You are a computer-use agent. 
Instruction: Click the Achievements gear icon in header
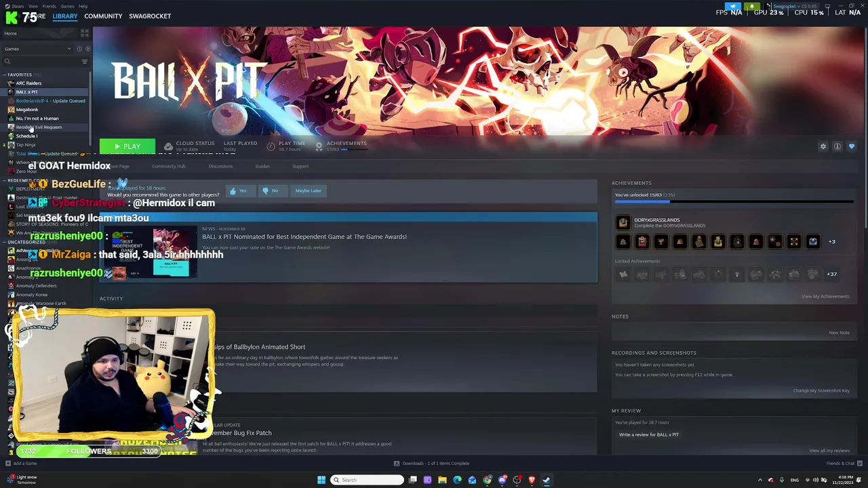point(319,146)
